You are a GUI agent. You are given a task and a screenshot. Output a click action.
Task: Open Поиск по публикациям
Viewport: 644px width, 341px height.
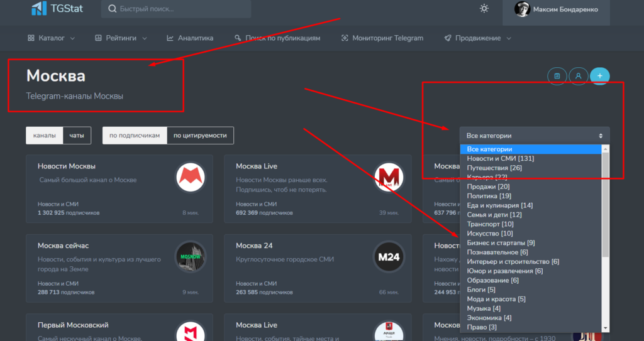coord(277,38)
